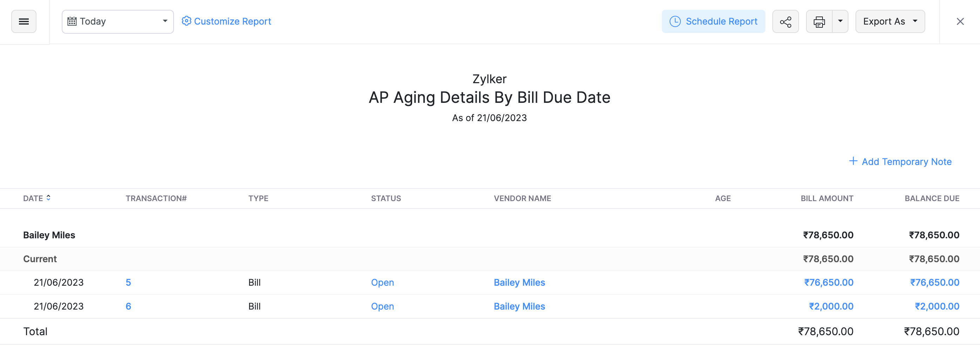Open transaction number 6
Screen dimensions: 980x358
pyautogui.click(x=128, y=306)
